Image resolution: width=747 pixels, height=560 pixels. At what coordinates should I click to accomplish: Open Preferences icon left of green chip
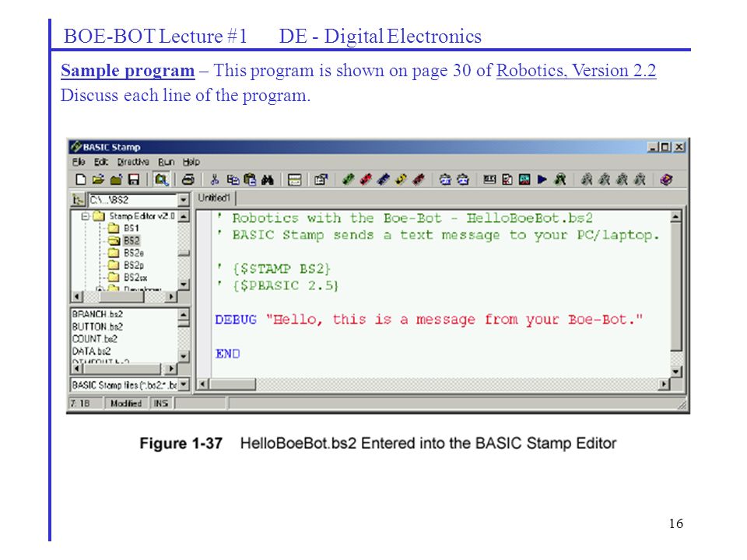321,180
